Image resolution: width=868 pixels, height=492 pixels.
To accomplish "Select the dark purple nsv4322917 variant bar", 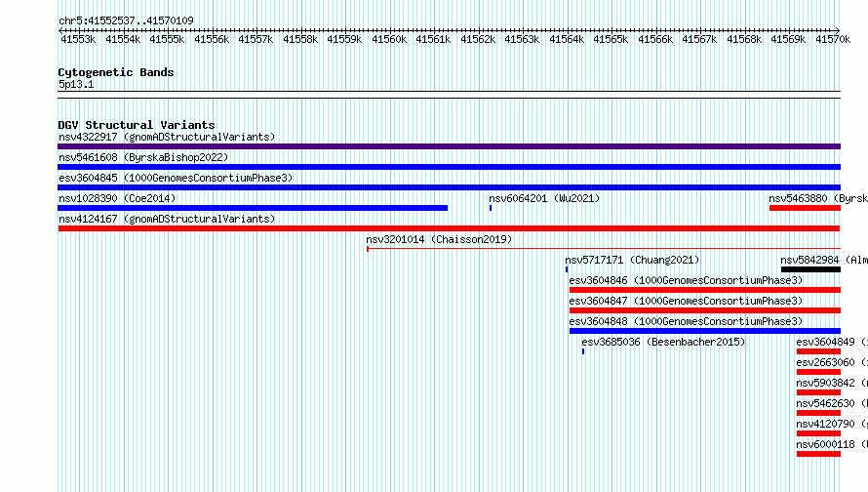I will [449, 146].
